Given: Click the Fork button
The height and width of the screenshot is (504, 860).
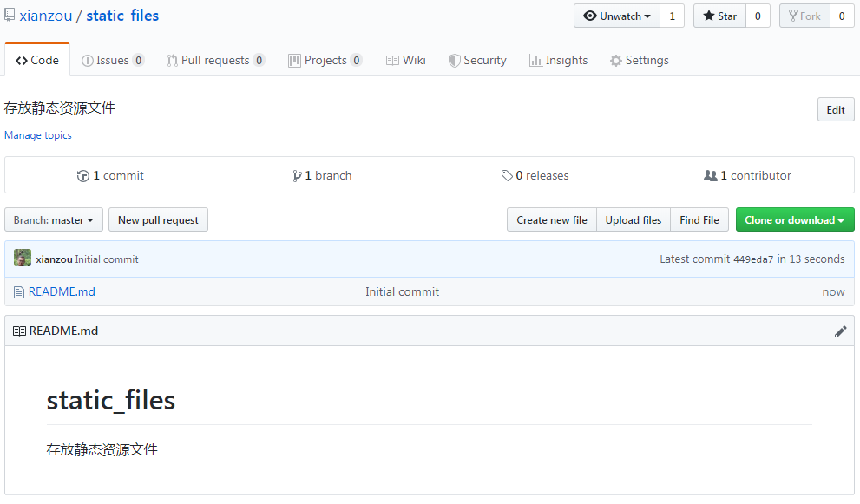Looking at the screenshot, I should pos(804,16).
